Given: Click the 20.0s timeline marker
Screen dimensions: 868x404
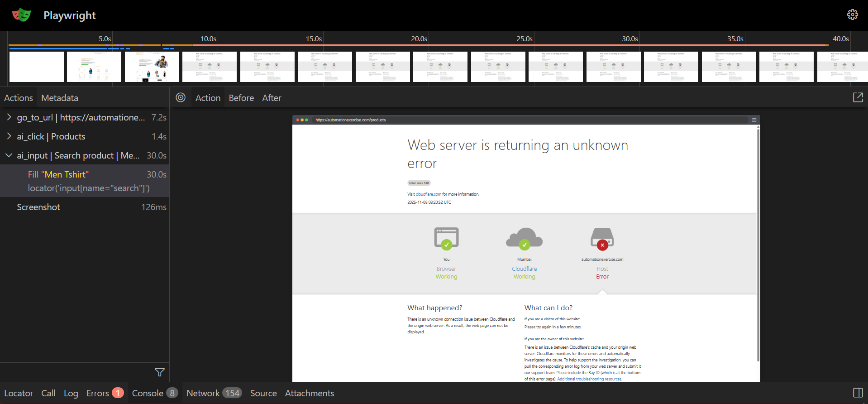Looking at the screenshot, I should point(419,39).
